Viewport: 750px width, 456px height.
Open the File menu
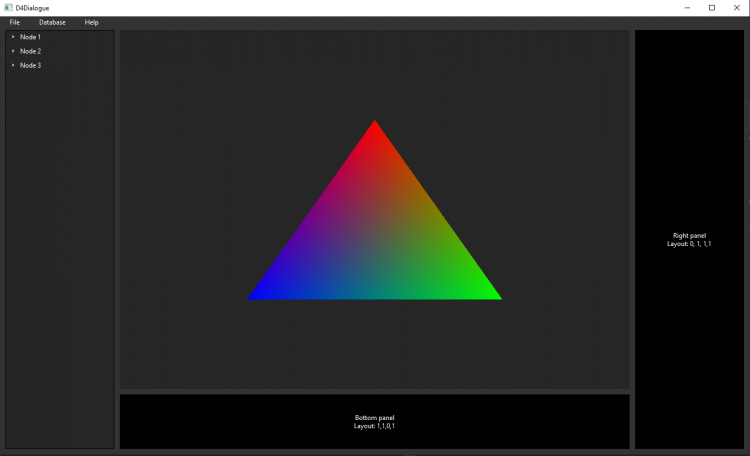(x=14, y=22)
